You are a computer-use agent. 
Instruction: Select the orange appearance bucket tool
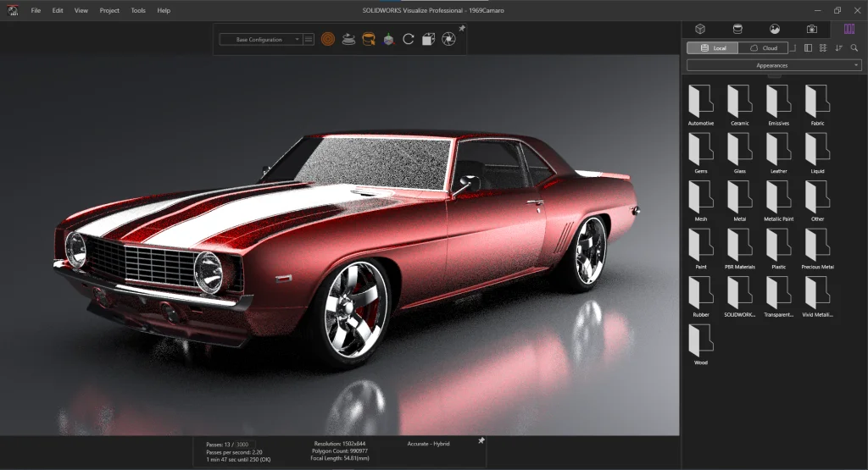(369, 39)
